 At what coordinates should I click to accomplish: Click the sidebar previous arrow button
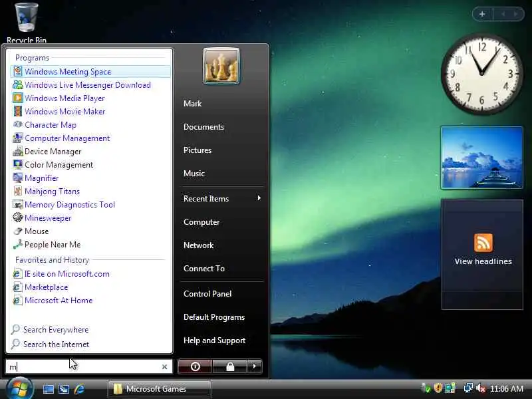[503, 14]
